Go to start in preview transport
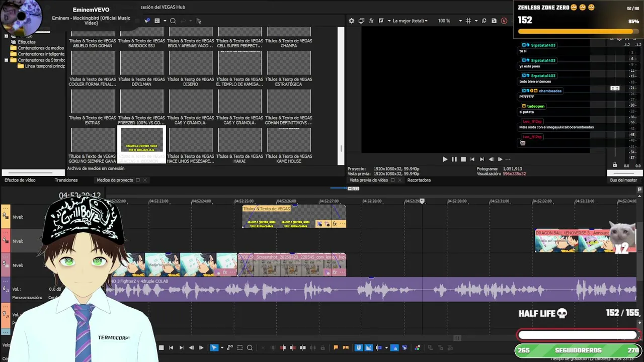The image size is (644, 362). click(472, 159)
